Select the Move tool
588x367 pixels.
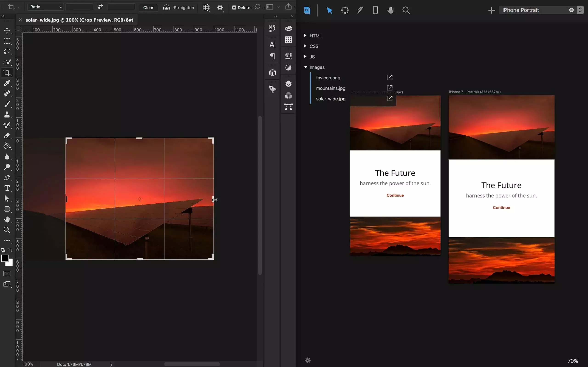tap(7, 31)
